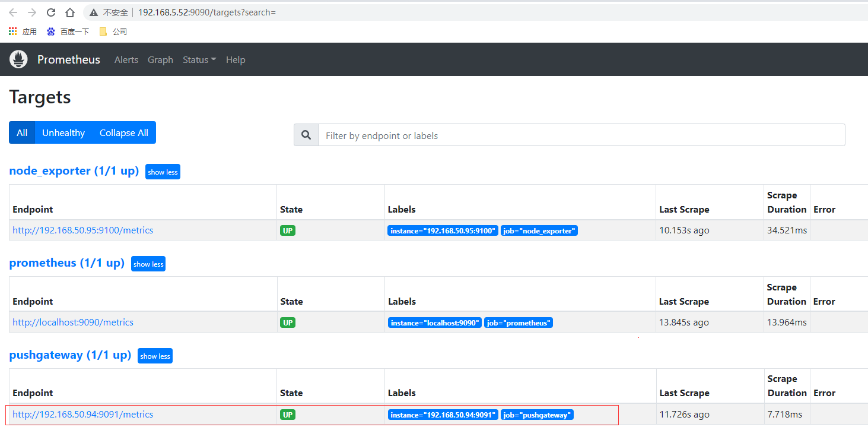Viewport: 868px width, 430px height.
Task: Select the All targets filter
Action: pos(22,132)
